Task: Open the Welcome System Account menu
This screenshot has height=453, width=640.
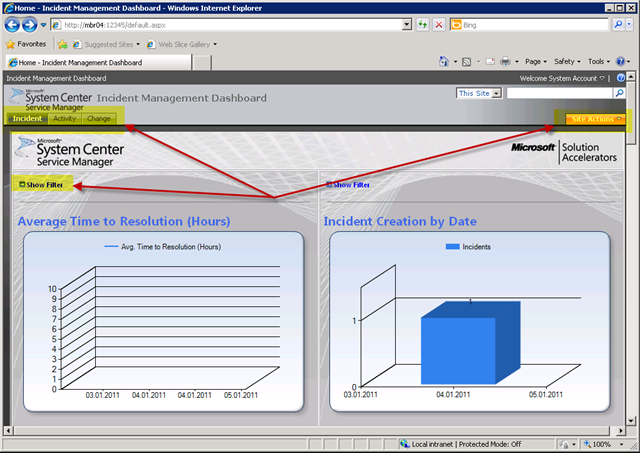Action: tap(562, 78)
